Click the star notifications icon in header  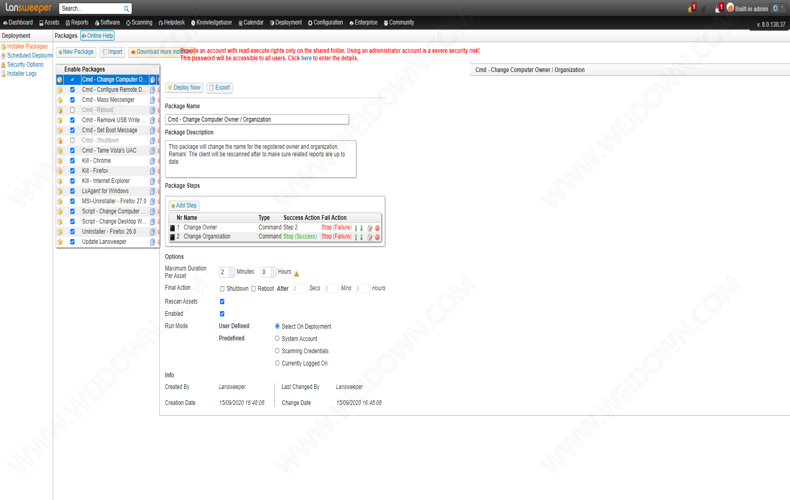pyautogui.click(x=692, y=8)
